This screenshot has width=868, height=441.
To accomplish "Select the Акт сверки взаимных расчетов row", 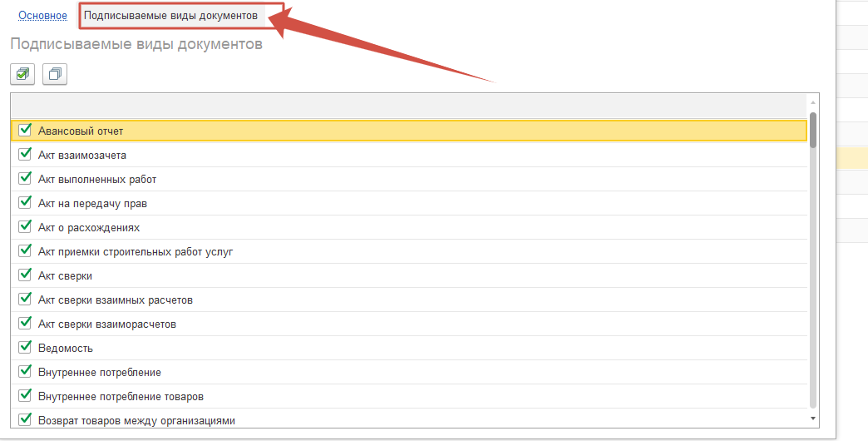I will pyautogui.click(x=116, y=300).
